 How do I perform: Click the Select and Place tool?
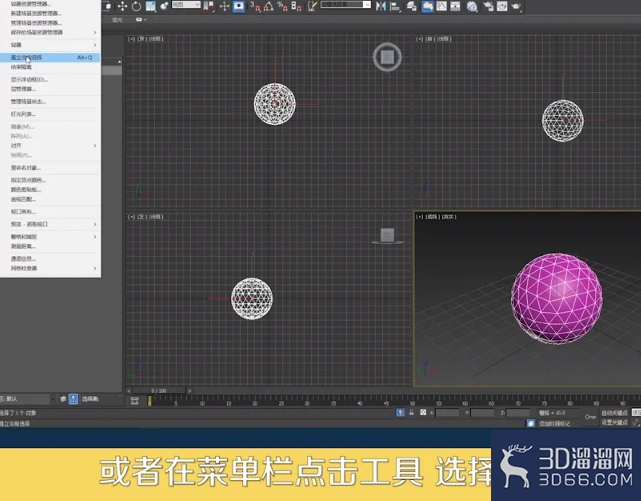point(164,6)
